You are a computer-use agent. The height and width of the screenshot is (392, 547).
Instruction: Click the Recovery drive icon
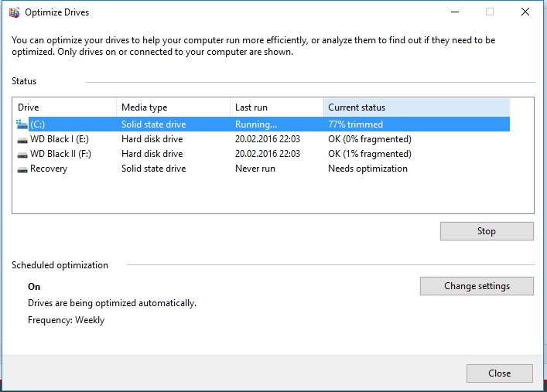[22, 170]
